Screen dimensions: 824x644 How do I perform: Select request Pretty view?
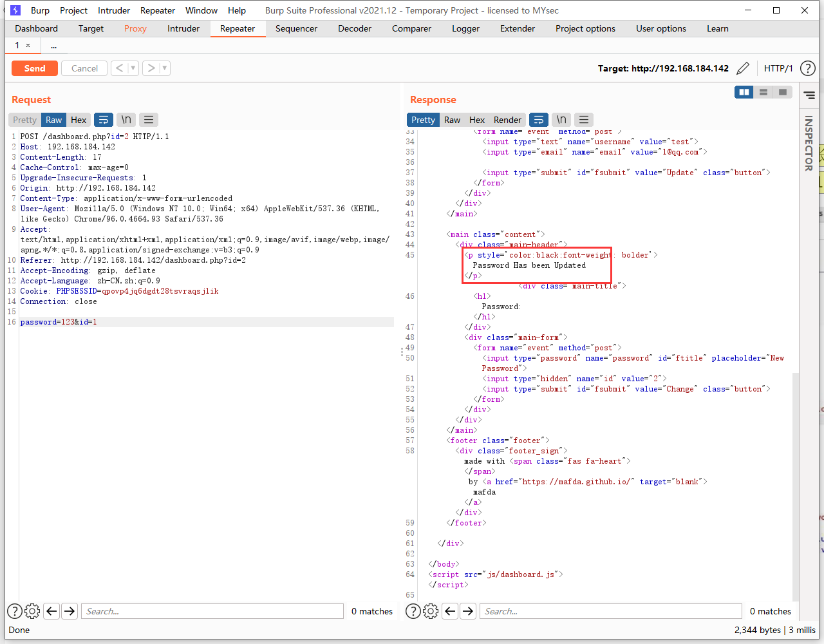tap(24, 120)
